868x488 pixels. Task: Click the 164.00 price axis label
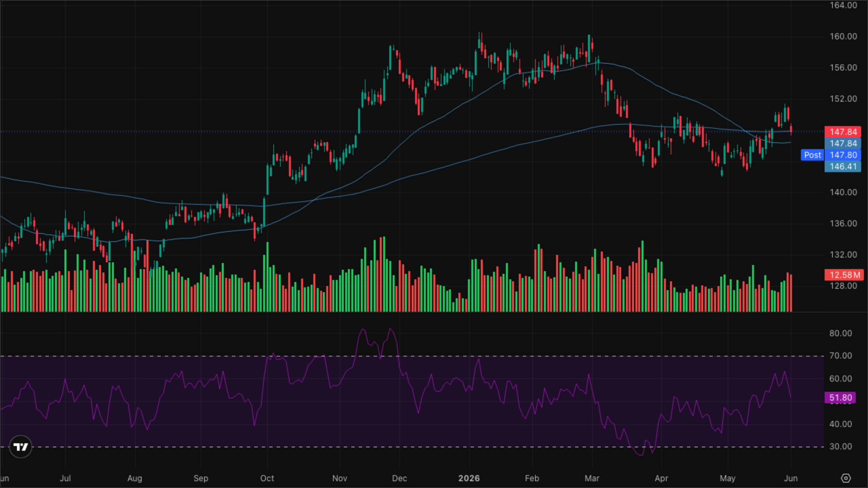(843, 5)
